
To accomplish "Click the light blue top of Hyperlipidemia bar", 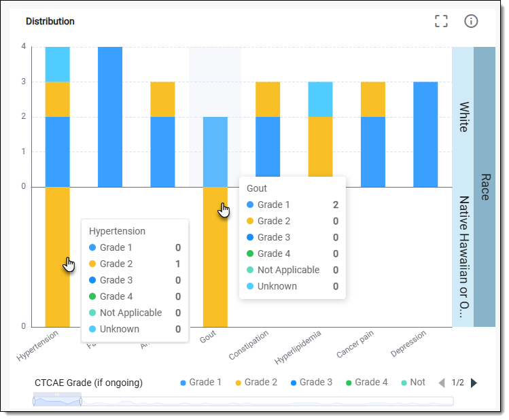I will coord(320,99).
